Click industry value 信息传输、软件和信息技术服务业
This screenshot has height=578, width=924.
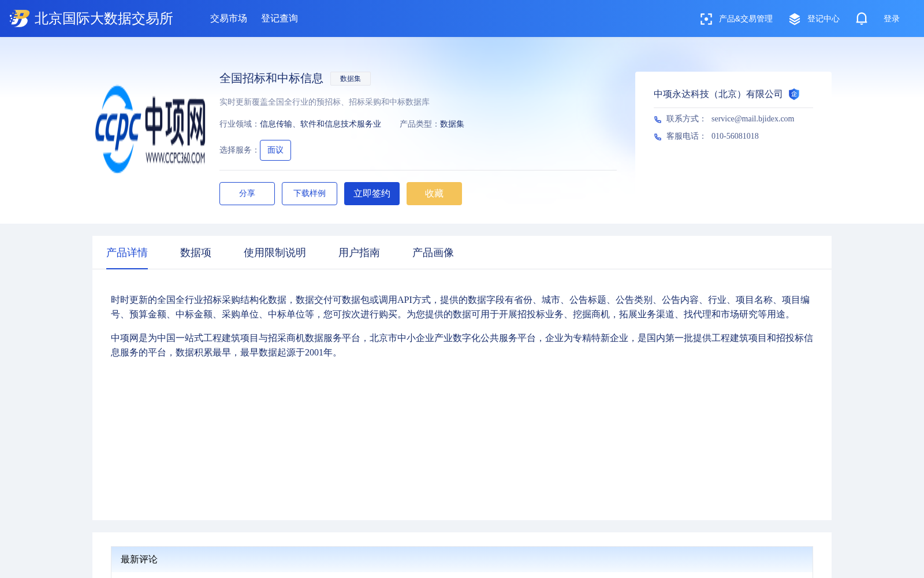321,124
